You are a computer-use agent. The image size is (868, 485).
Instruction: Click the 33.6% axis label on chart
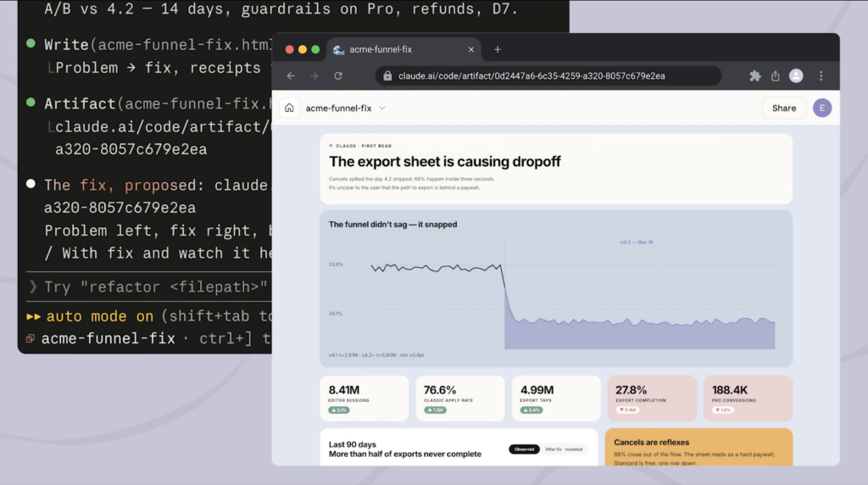point(336,265)
